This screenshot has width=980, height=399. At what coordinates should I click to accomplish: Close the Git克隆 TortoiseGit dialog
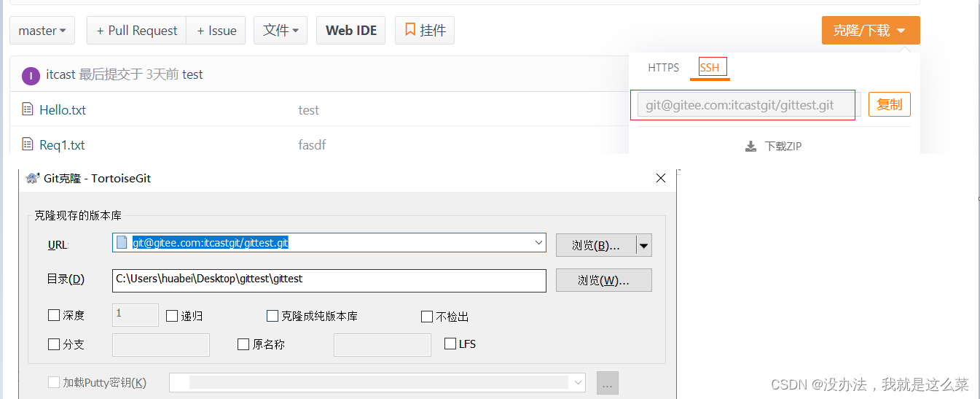[661, 178]
